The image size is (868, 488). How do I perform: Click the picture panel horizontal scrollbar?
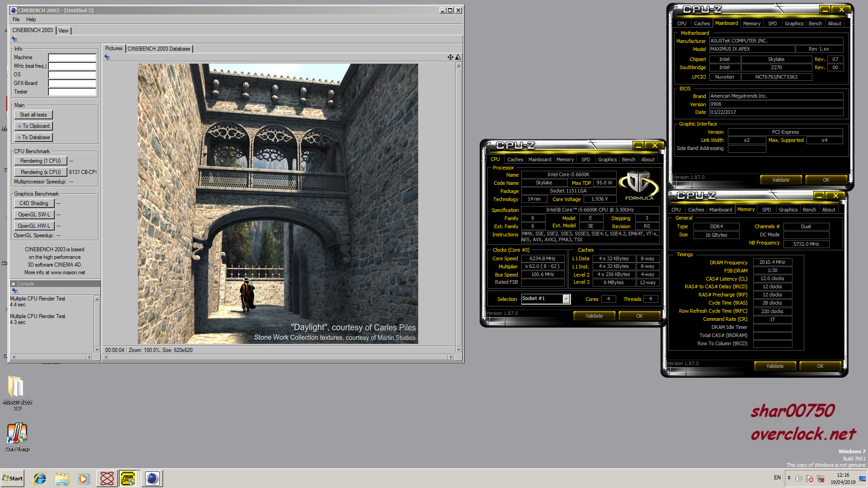tap(278, 357)
